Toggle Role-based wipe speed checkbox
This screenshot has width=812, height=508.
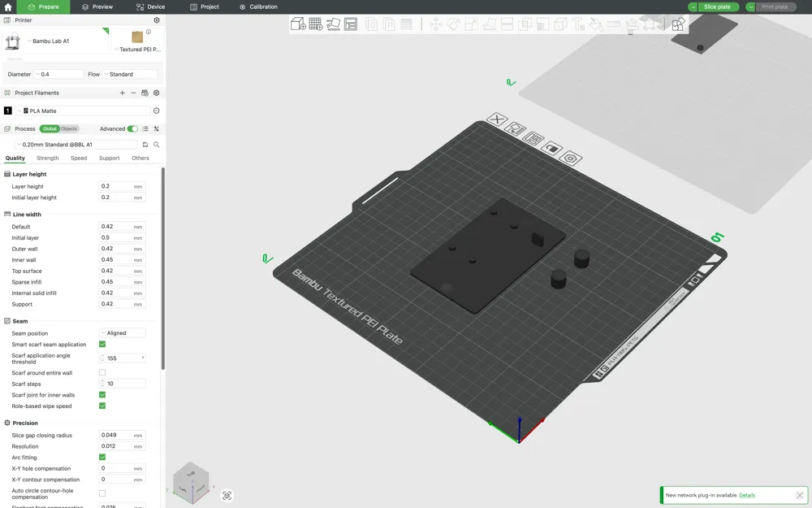click(x=102, y=406)
